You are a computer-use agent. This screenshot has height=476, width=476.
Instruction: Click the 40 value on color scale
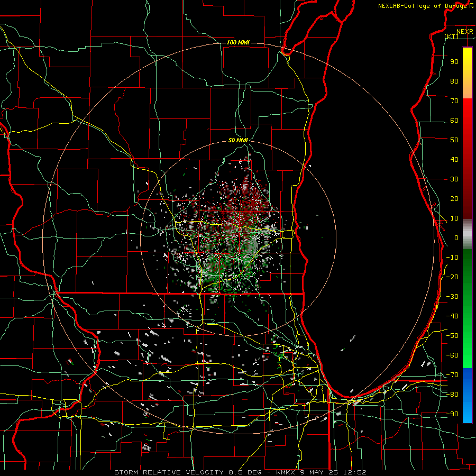(454, 160)
